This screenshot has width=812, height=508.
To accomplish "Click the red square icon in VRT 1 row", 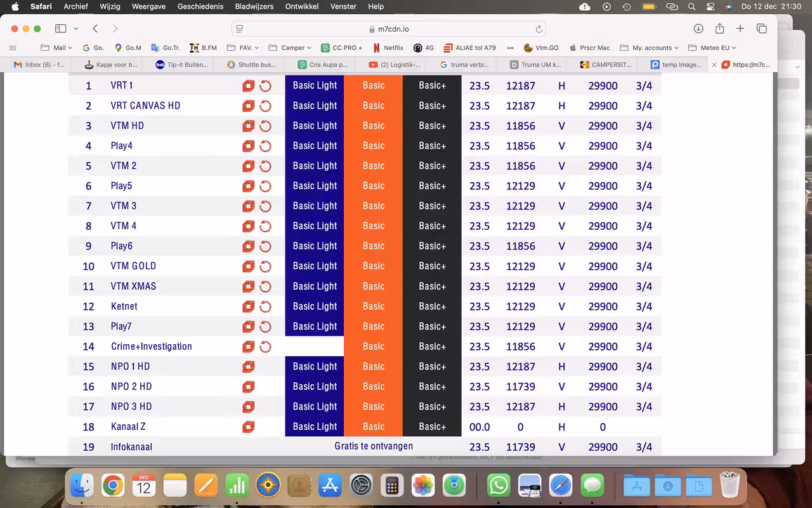I will (x=249, y=86).
